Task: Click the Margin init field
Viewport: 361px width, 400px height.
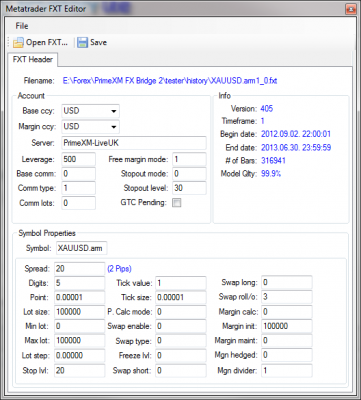Action: click(287, 326)
